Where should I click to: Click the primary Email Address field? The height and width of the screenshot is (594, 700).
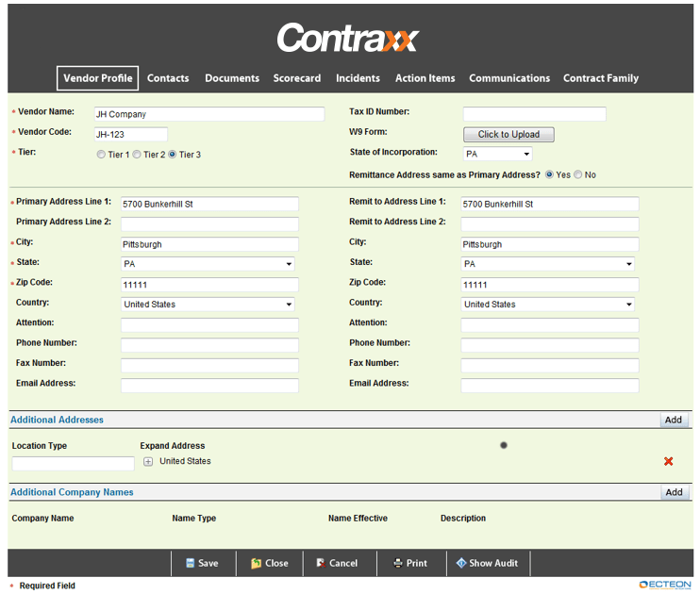click(x=209, y=386)
